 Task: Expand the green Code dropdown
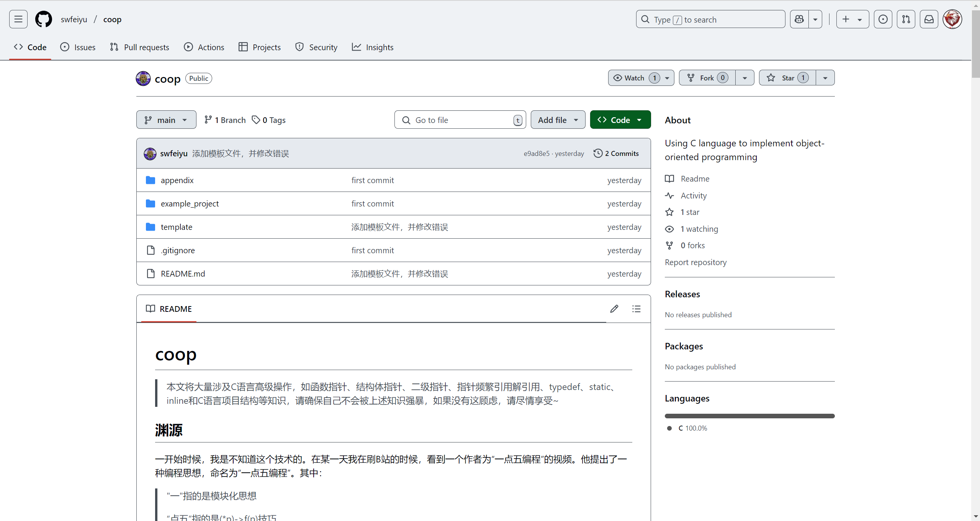(620, 120)
